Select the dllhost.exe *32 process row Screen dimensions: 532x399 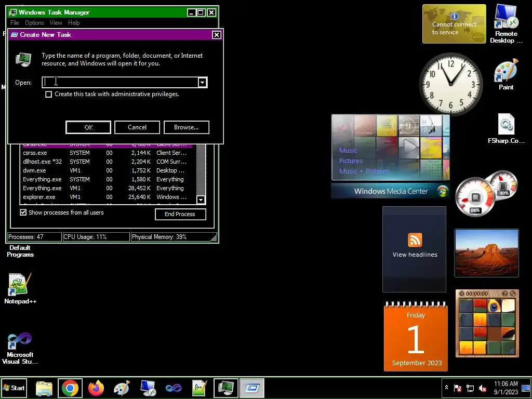pos(108,162)
